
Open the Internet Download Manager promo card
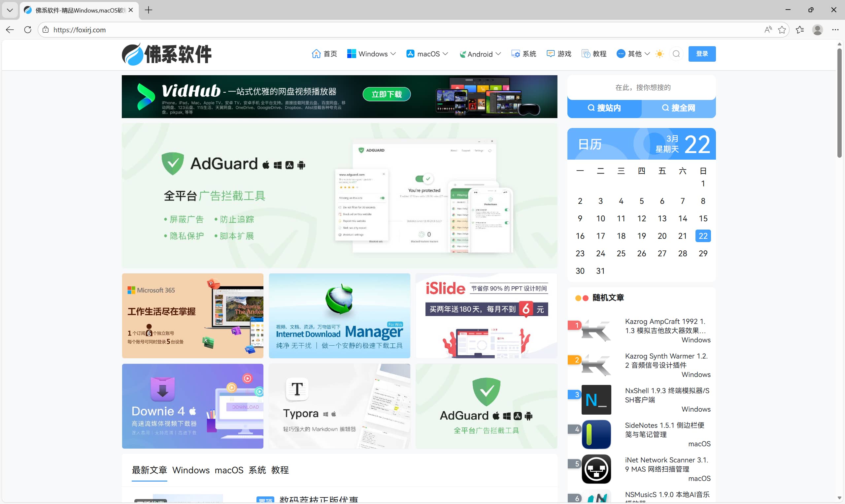(x=339, y=316)
